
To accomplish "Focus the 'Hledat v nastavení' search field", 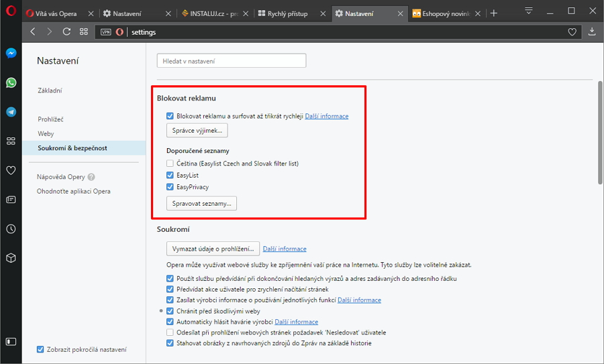I will 232,61.
